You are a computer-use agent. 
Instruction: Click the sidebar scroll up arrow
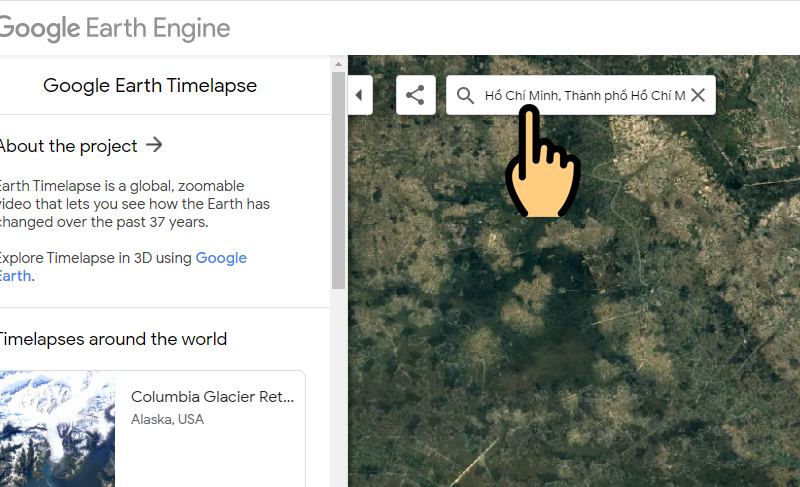[x=338, y=64]
